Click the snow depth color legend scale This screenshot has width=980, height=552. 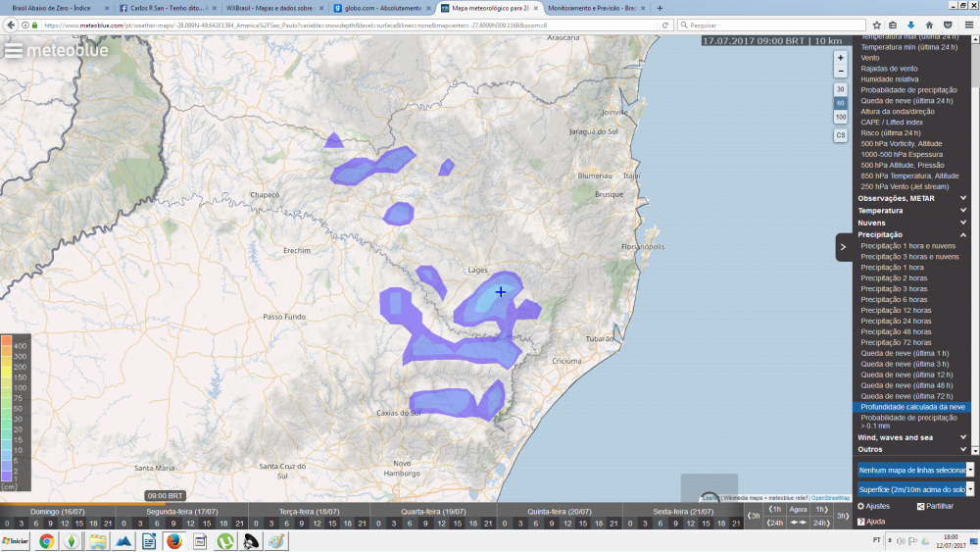coord(20,413)
